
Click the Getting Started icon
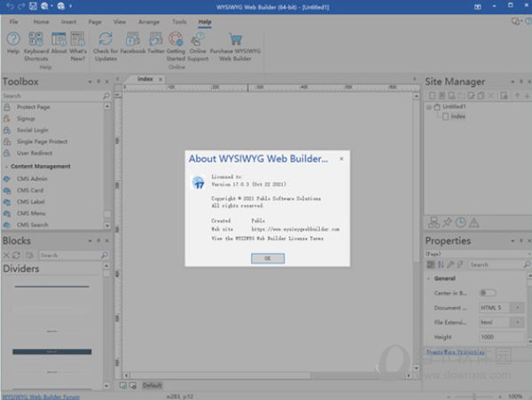[x=176, y=39]
